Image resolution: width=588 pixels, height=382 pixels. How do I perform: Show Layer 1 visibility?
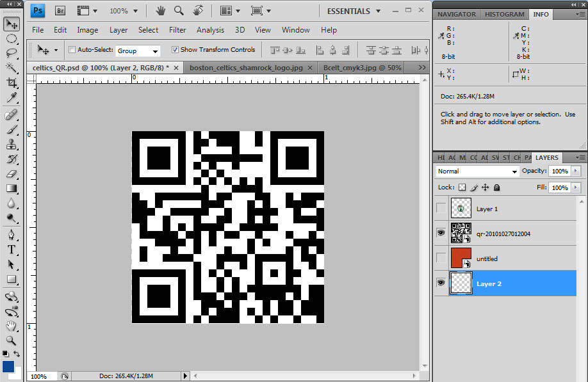point(441,208)
